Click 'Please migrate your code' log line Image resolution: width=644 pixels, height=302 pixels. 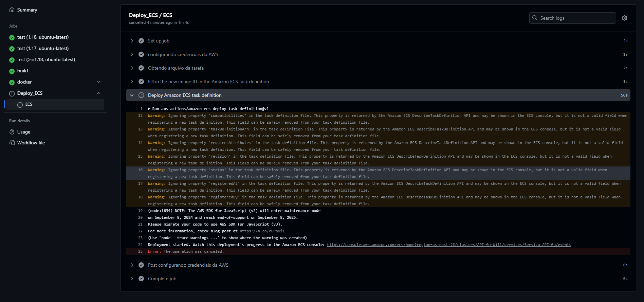tap(215, 224)
